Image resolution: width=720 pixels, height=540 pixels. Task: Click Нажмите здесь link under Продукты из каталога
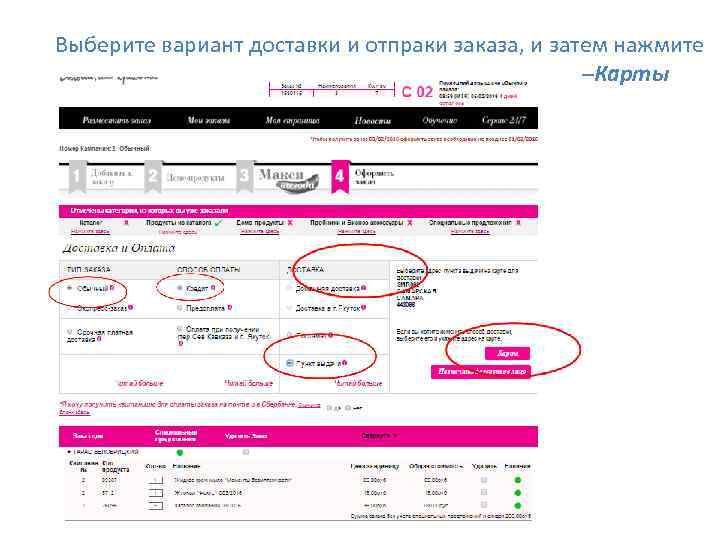(x=178, y=232)
